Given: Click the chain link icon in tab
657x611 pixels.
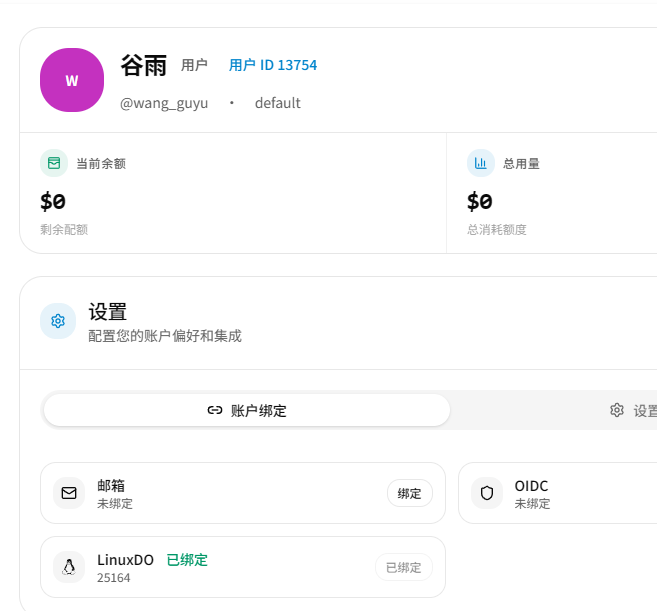Looking at the screenshot, I should (x=215, y=410).
